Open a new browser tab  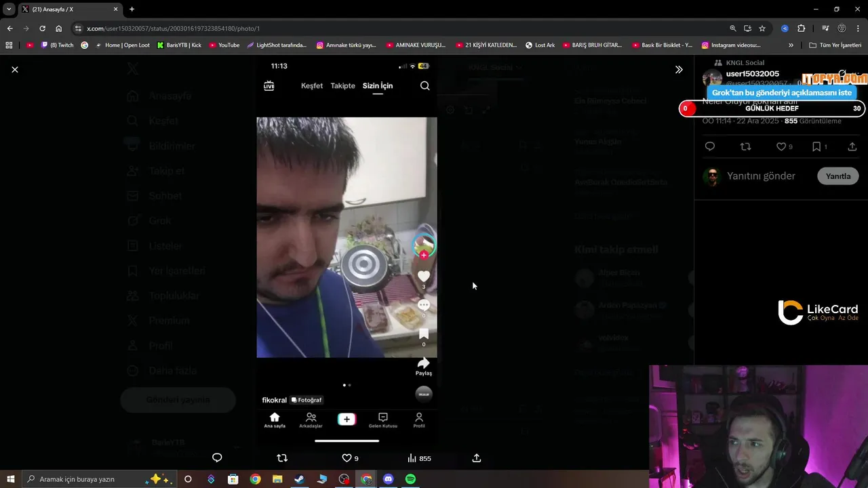[132, 9]
